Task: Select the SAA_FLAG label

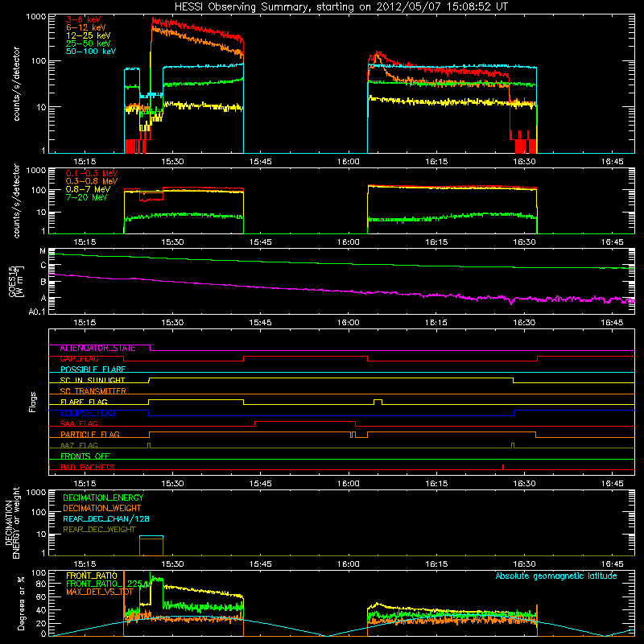Action: [79, 424]
